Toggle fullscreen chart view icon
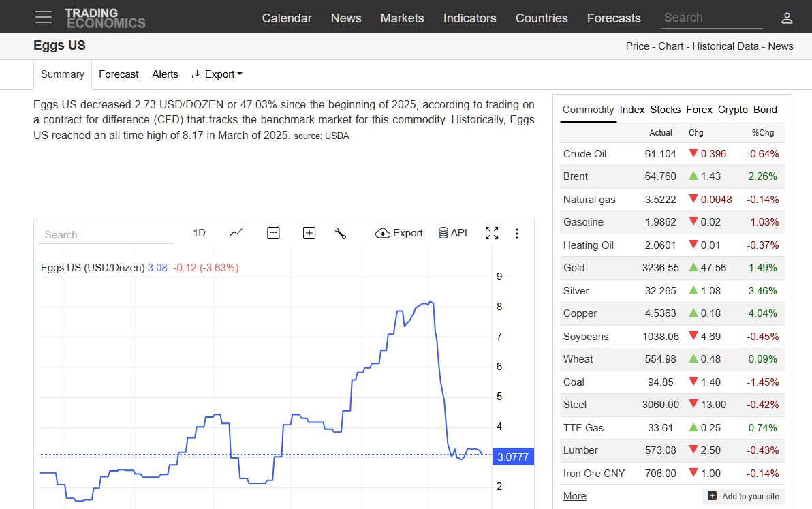The height and width of the screenshot is (509, 812). point(492,233)
